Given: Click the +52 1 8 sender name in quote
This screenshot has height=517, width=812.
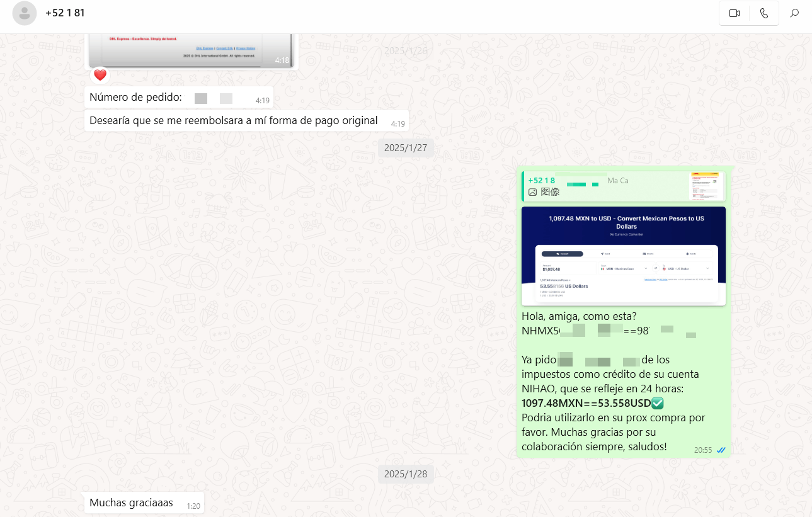Looking at the screenshot, I should (x=542, y=181).
